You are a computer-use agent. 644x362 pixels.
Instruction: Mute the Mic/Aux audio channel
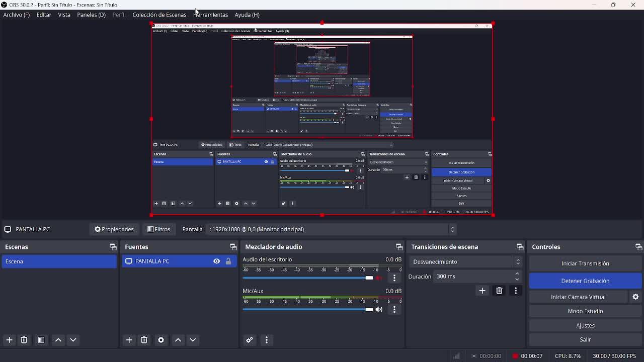[379, 309]
